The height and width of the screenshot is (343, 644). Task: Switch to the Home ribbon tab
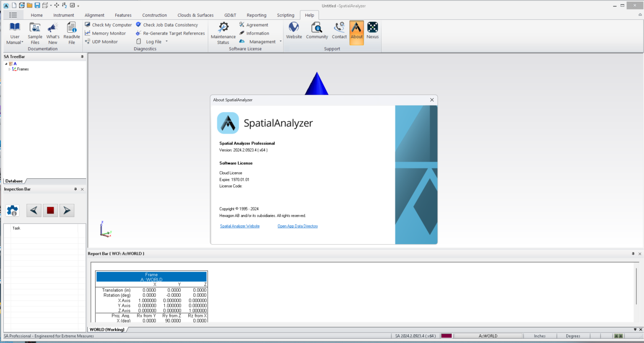36,15
